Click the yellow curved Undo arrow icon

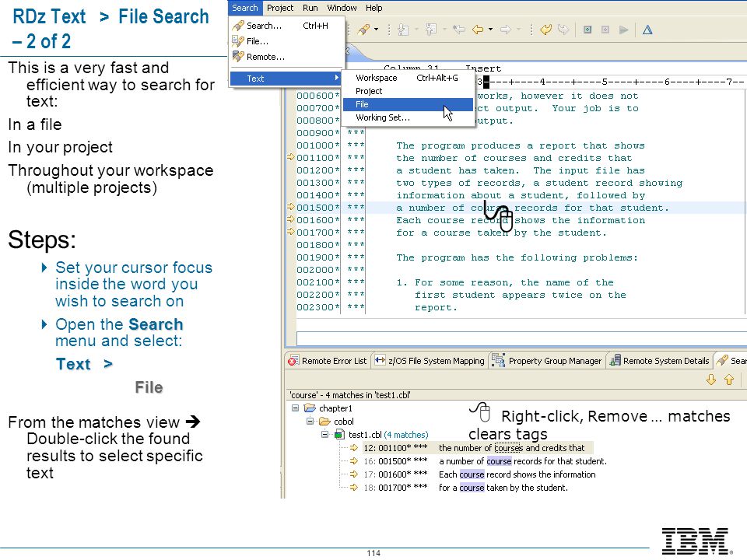click(546, 30)
